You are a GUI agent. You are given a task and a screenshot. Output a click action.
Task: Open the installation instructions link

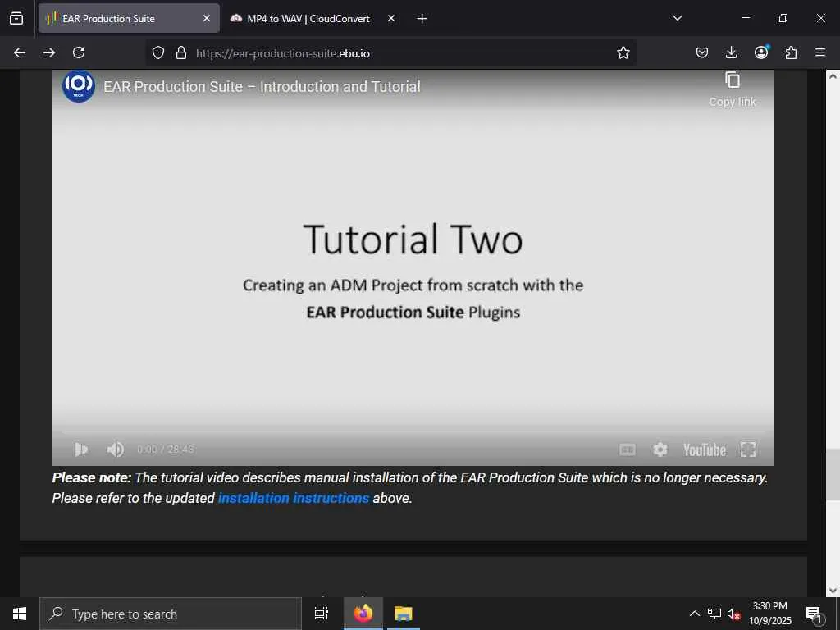tap(294, 498)
